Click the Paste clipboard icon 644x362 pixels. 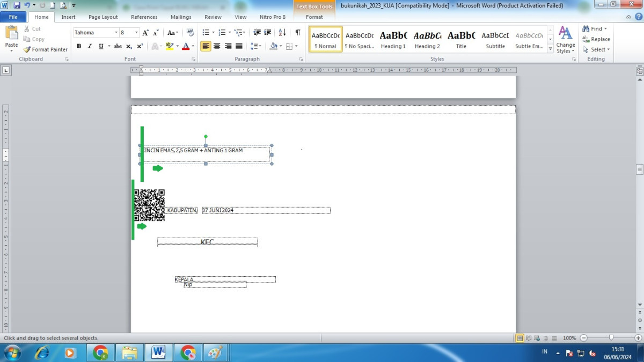click(11, 32)
